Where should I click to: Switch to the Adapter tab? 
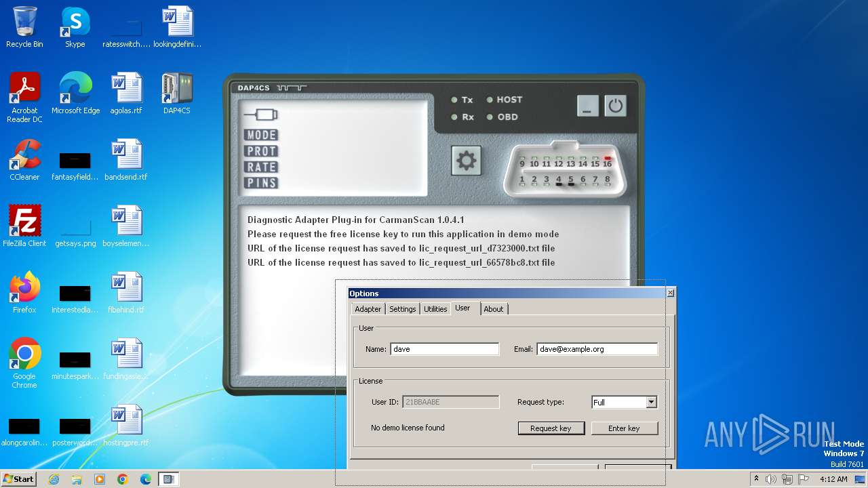pos(368,309)
